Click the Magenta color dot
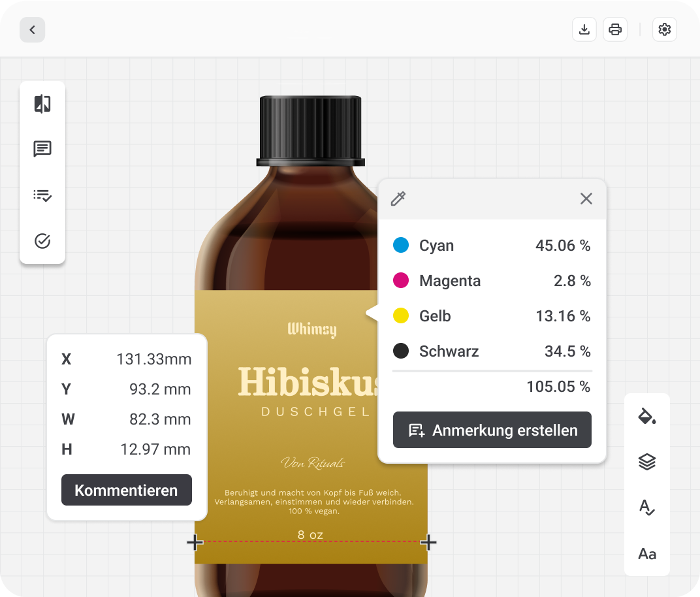Viewport: 700px width, 597px height. click(x=401, y=281)
